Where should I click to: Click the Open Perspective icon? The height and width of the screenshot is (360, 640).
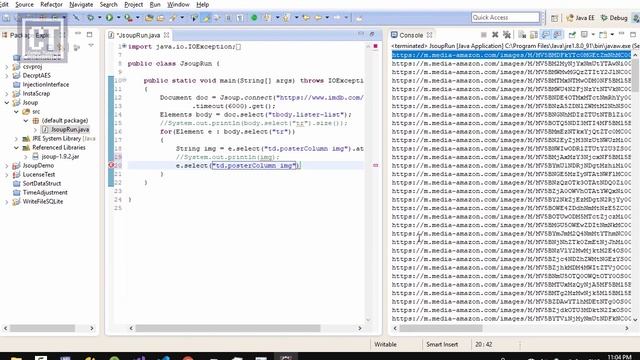tap(554, 18)
